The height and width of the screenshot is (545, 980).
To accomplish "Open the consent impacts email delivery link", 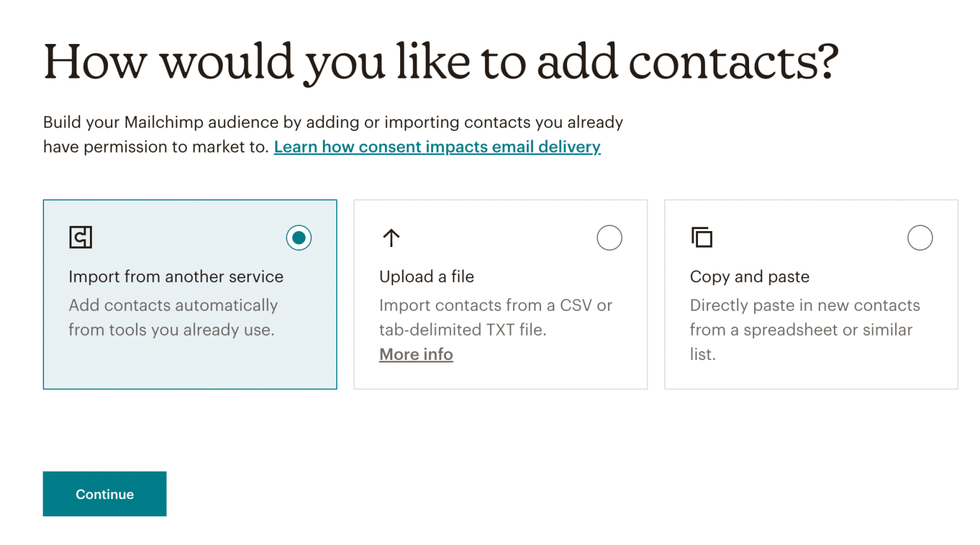I will [x=437, y=147].
